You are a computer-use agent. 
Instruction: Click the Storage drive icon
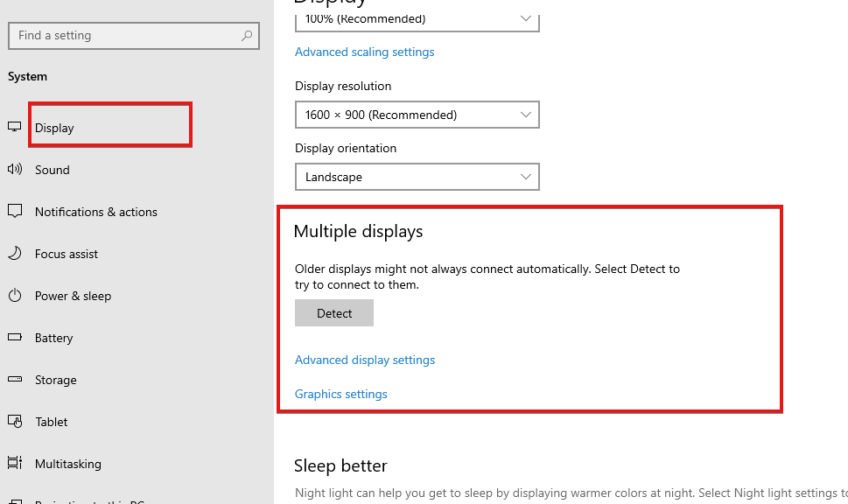click(14, 380)
